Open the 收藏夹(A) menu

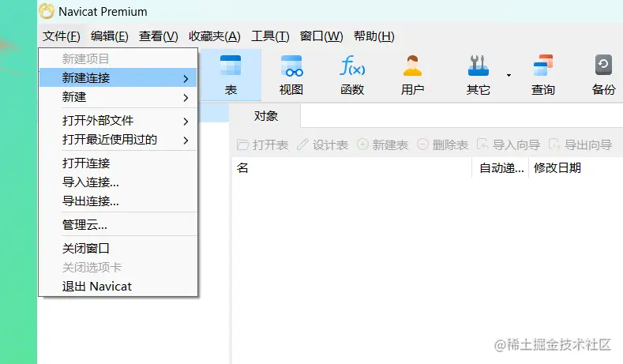[215, 36]
